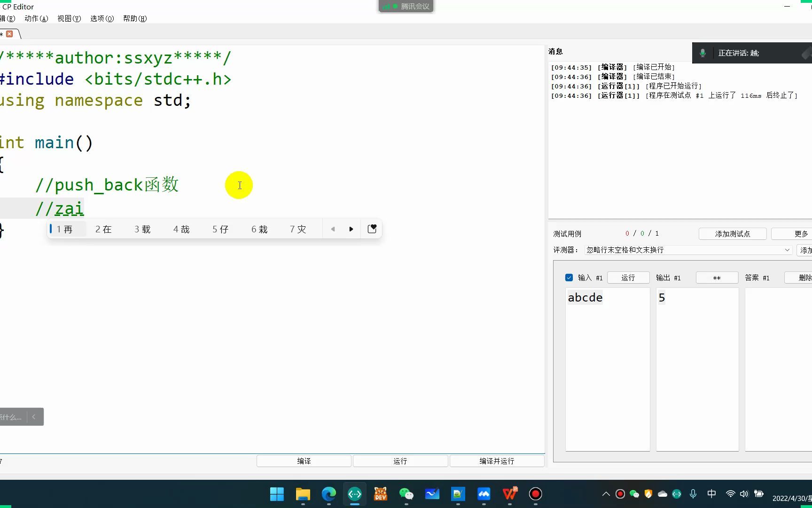Click the input #1 text box containing abcde
Viewport: 812px width, 508px height.
608,369
